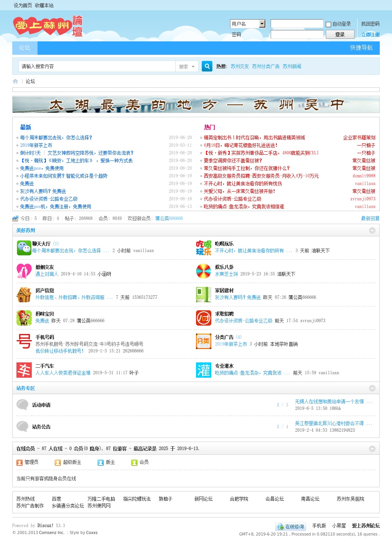Open hot search 苏州分类广告

click(266, 66)
